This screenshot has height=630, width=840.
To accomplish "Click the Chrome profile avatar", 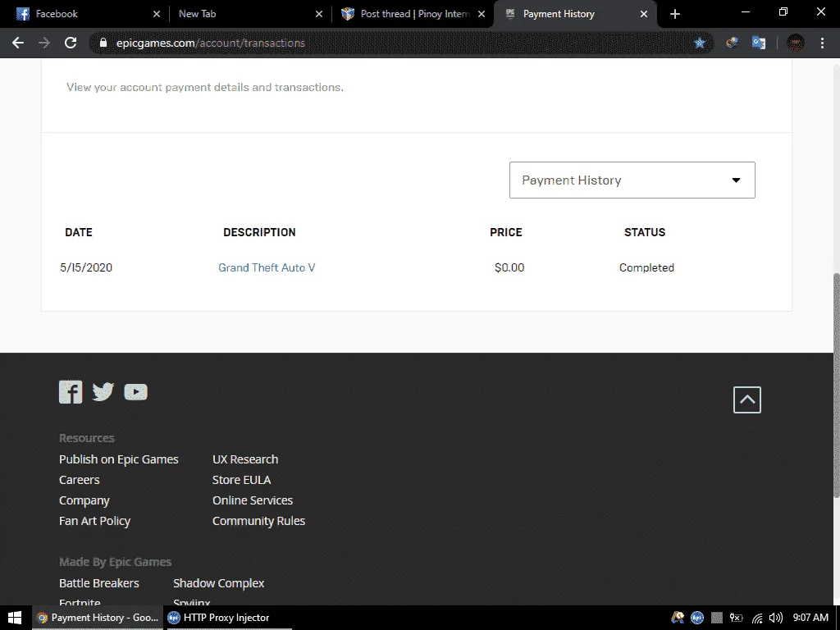I will pos(796,43).
